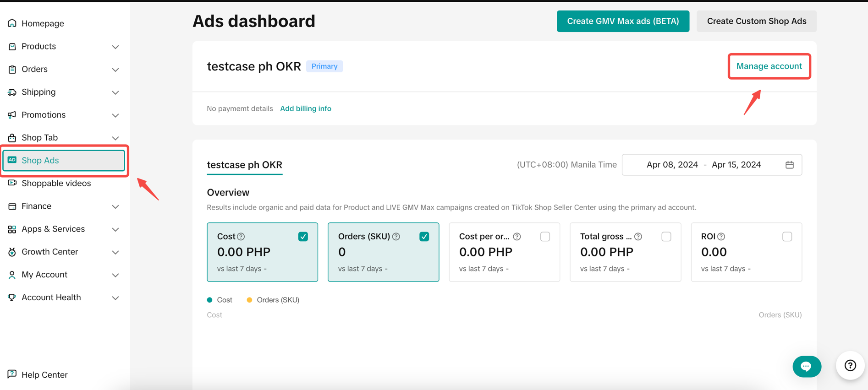The width and height of the screenshot is (868, 390).
Task: Click the teal Cost legend dot
Action: click(x=209, y=300)
